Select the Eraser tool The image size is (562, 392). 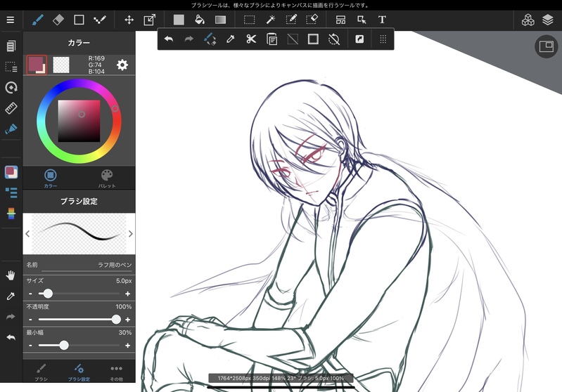click(x=58, y=20)
